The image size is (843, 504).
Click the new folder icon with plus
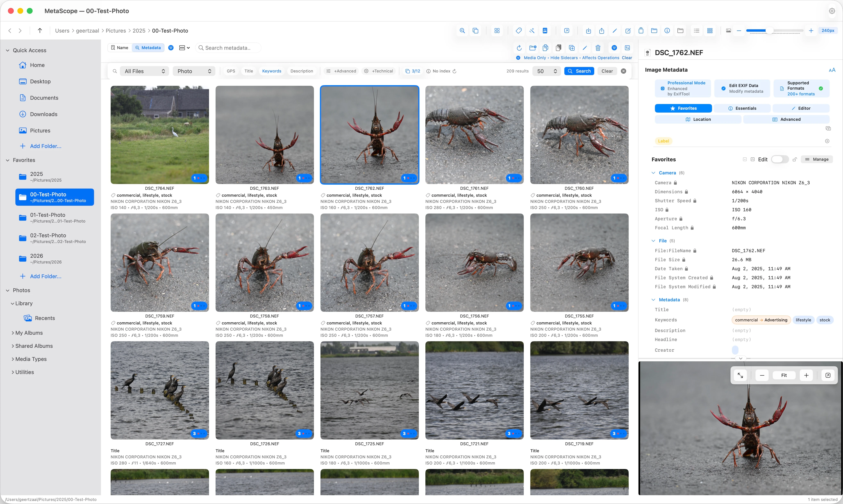(533, 48)
